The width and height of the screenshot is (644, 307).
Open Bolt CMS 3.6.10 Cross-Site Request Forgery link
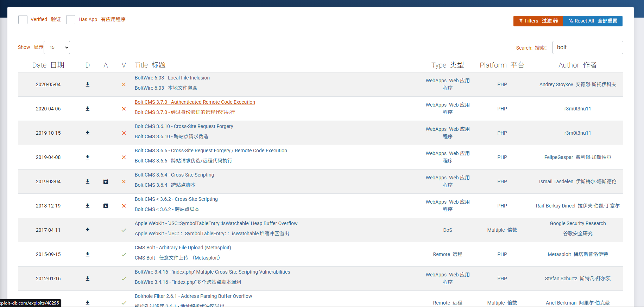184,126
